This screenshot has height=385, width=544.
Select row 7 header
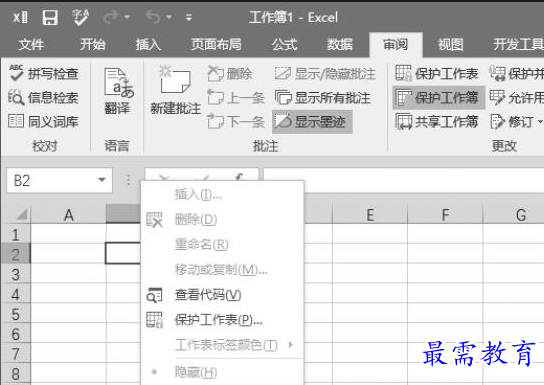(x=16, y=354)
